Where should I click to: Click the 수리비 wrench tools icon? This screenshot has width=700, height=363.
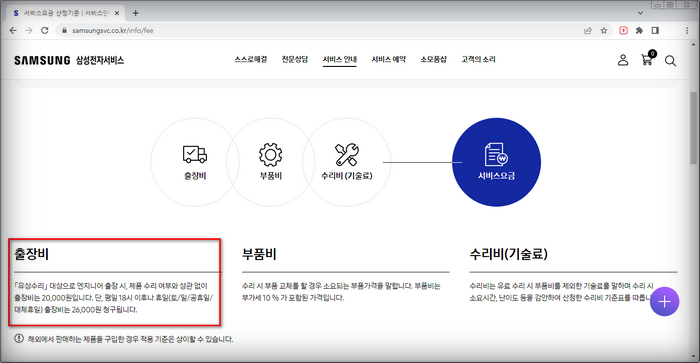(x=346, y=154)
